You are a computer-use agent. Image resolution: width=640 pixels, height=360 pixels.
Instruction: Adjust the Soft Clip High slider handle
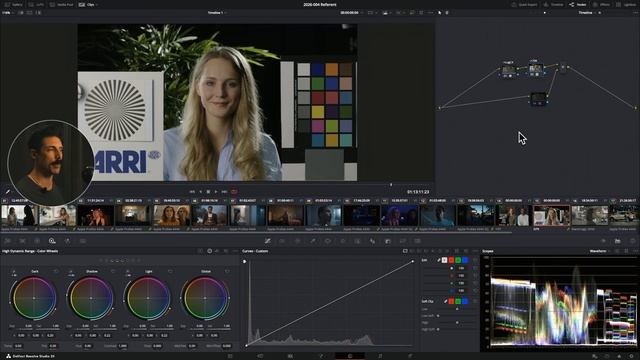tap(457, 322)
